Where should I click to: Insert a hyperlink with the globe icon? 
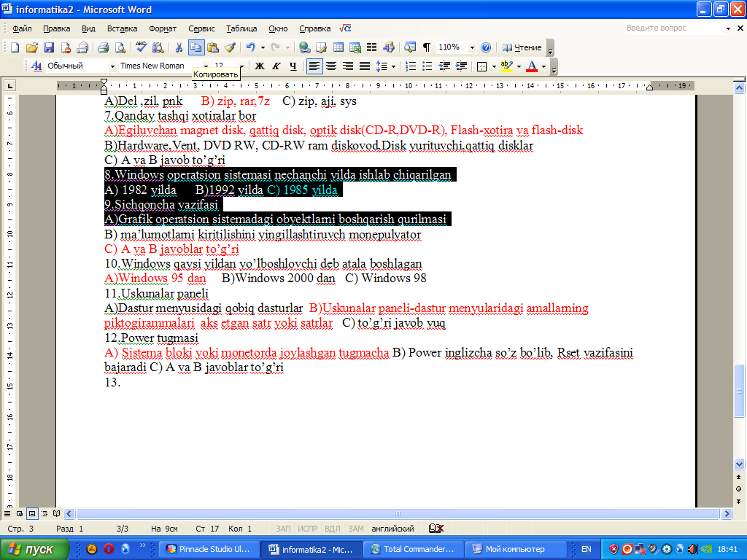[x=304, y=47]
